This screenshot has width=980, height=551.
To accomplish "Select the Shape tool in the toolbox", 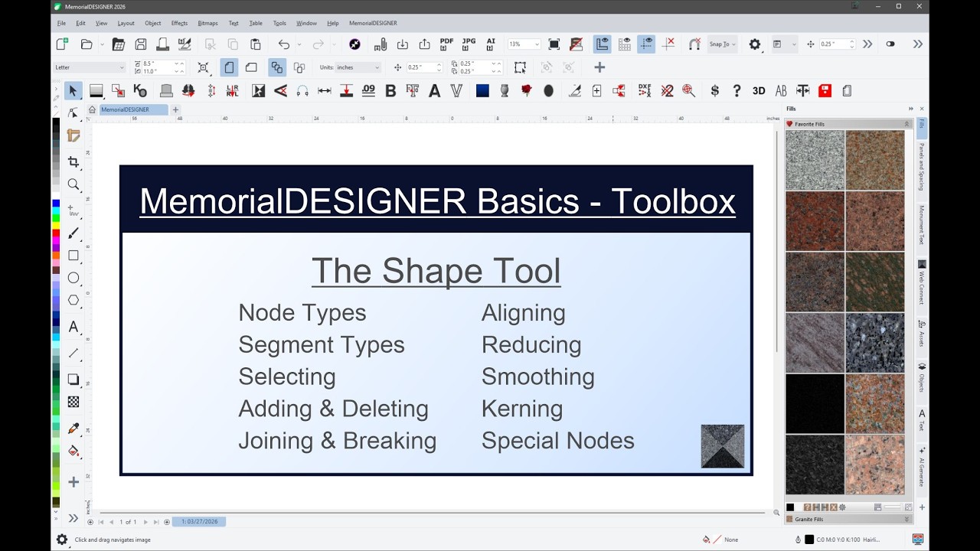I will (x=73, y=113).
